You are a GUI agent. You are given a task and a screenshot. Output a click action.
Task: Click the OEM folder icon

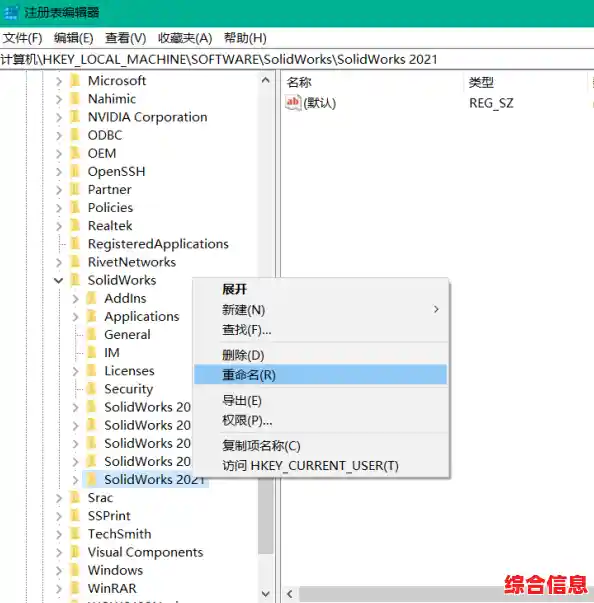75,153
